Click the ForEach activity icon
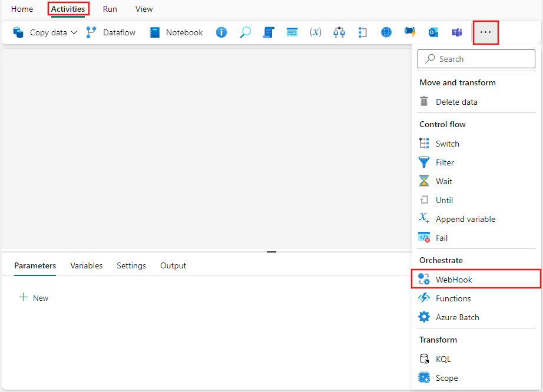Viewport: 543px width, 392px height. [363, 32]
